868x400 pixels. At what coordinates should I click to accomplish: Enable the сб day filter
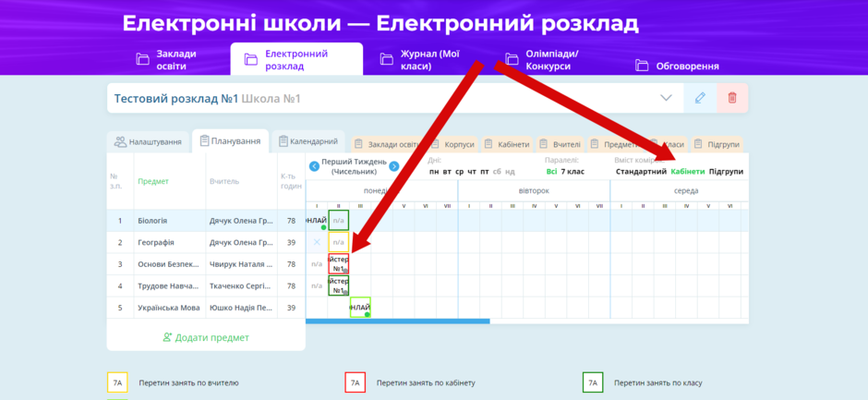[497, 172]
